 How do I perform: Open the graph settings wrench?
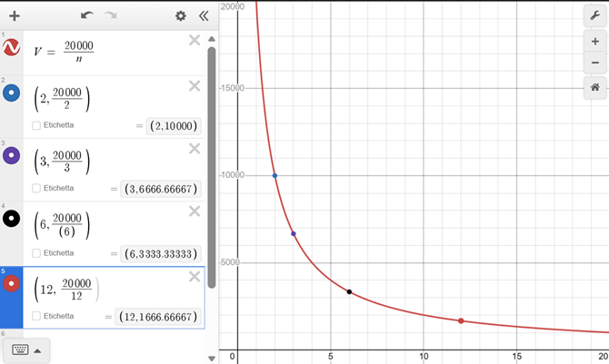(x=594, y=15)
